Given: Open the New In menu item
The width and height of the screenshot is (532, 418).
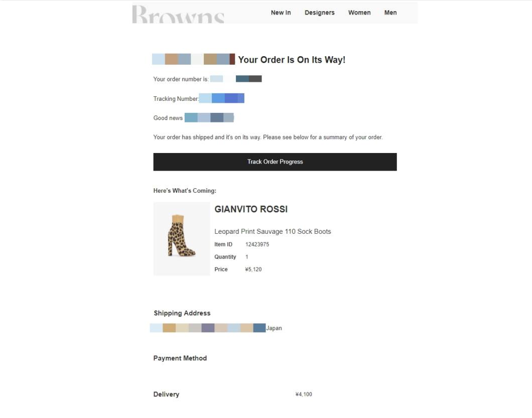Looking at the screenshot, I should 281,13.
